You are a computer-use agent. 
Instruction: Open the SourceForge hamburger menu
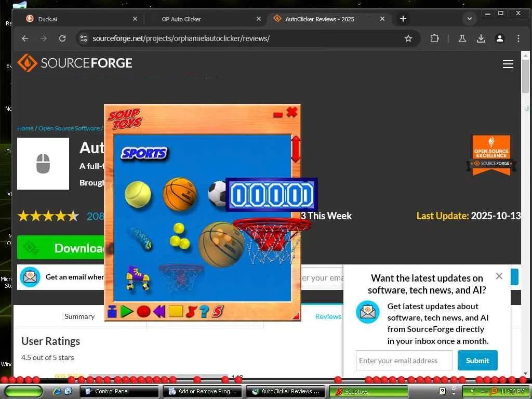pyautogui.click(x=508, y=64)
